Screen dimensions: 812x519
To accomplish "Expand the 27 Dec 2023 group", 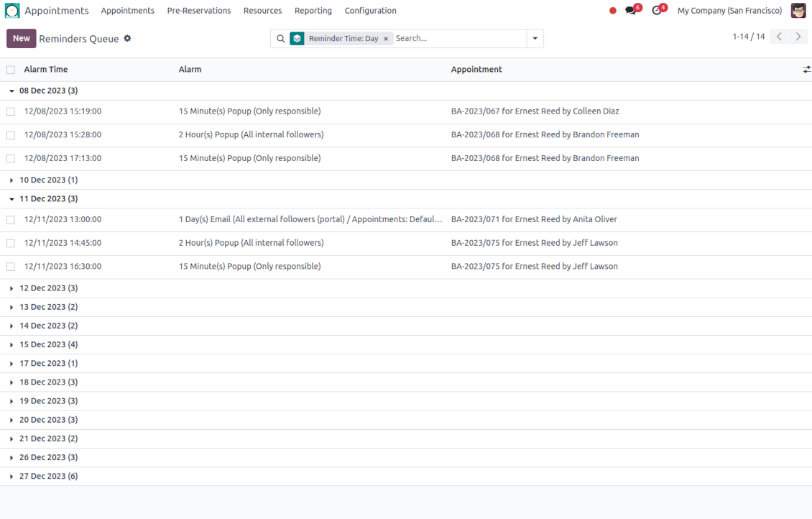I will 11,477.
